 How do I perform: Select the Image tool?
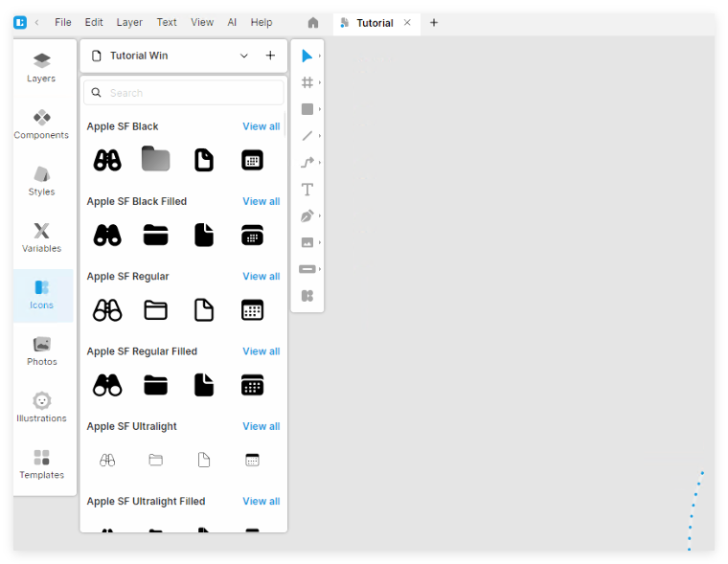tap(307, 242)
